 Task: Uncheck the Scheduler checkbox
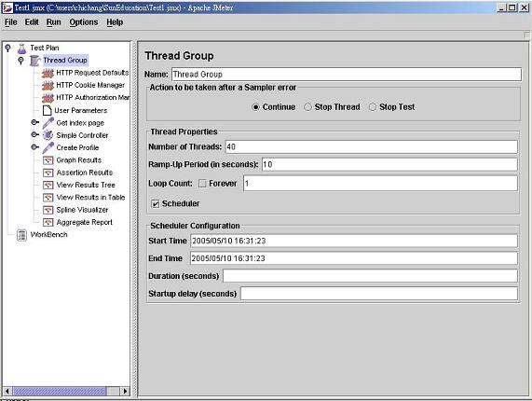point(155,203)
